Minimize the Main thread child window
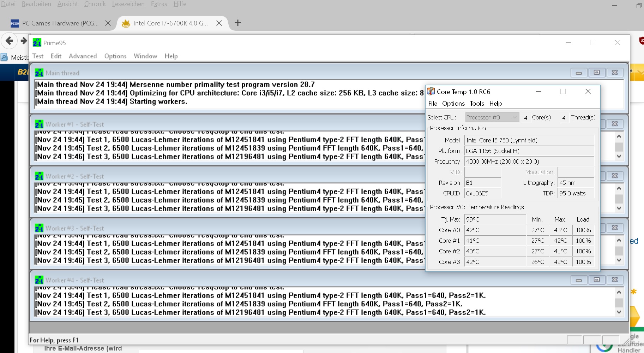Screen dimensions: 644x353 (579, 72)
